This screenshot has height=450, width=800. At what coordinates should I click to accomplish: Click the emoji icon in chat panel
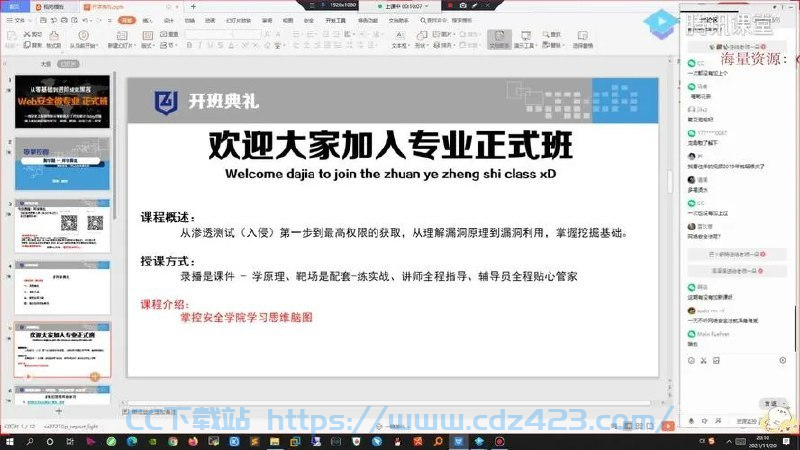click(x=691, y=361)
